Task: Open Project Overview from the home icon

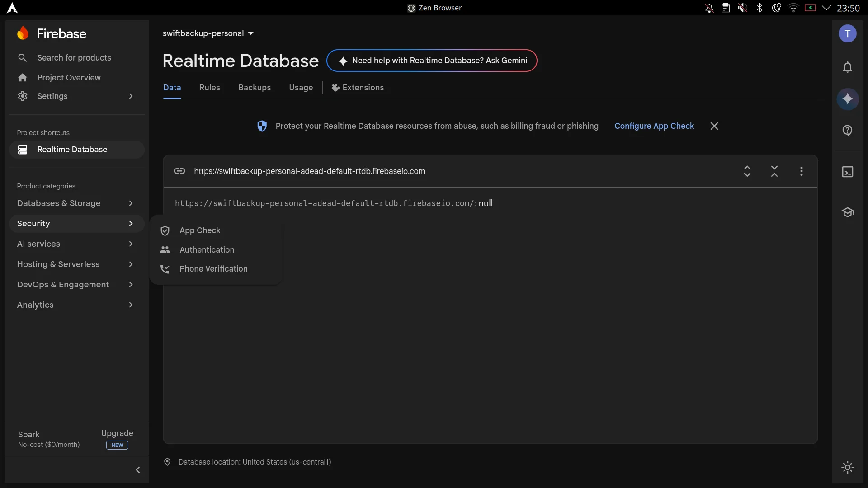Action: pyautogui.click(x=23, y=78)
